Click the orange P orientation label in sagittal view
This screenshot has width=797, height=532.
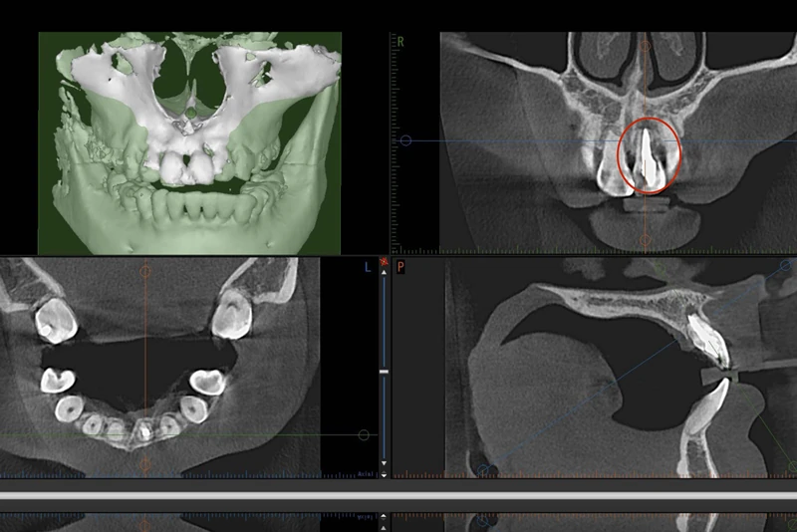pyautogui.click(x=400, y=267)
